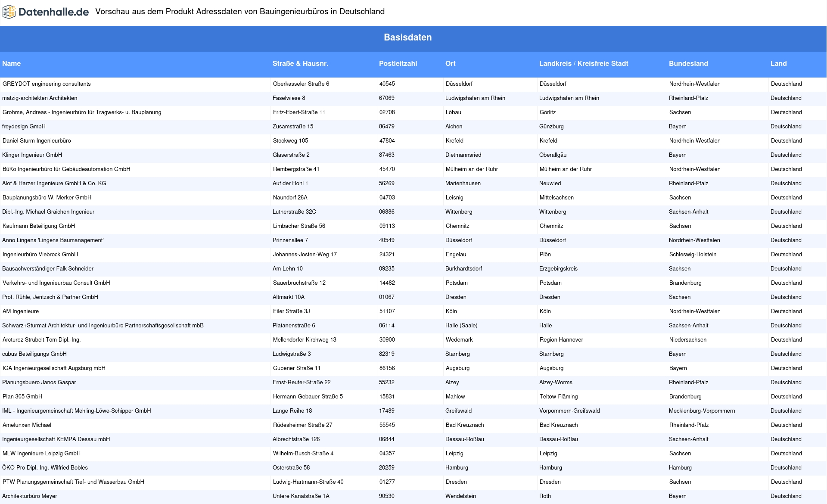Image resolution: width=827 pixels, height=504 pixels.
Task: Select Klinger Ingenieur GmbH
Action: [x=32, y=155]
